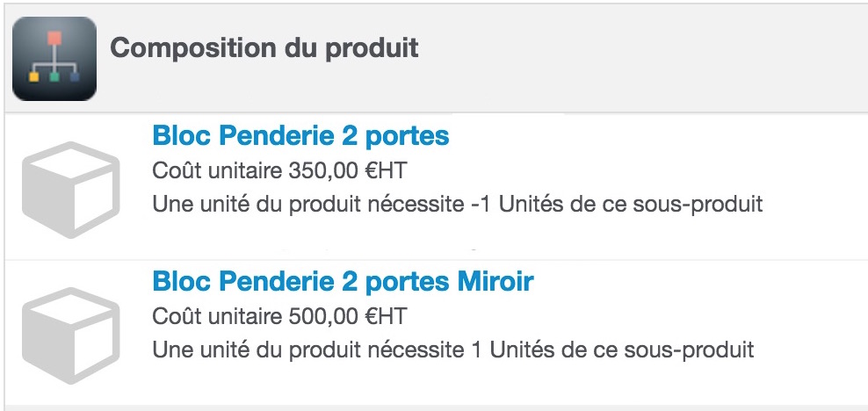Click the word Miroir in the second product title
The image size is (868, 411).
click(495, 281)
